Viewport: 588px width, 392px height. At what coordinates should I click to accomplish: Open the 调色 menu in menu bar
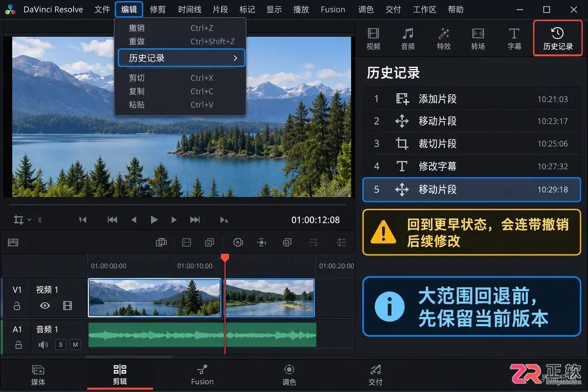(x=365, y=9)
